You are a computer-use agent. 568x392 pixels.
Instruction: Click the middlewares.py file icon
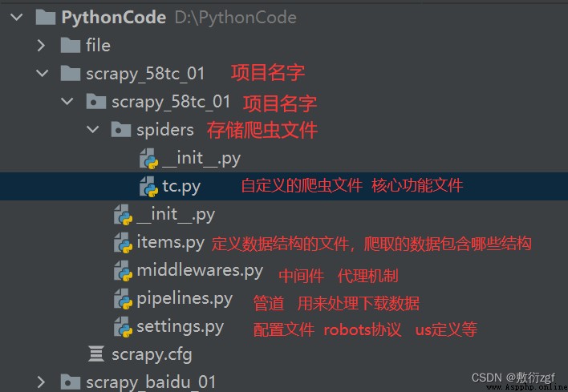pos(124,271)
